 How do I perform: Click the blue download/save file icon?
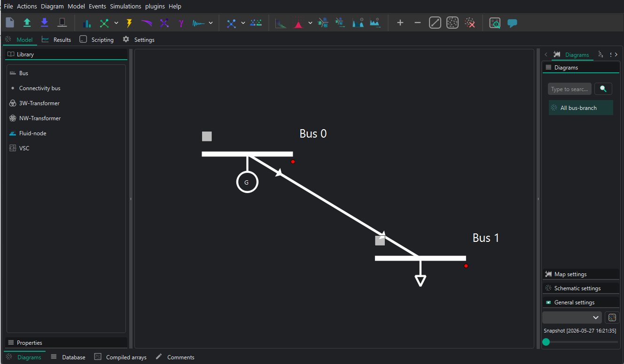[45, 23]
